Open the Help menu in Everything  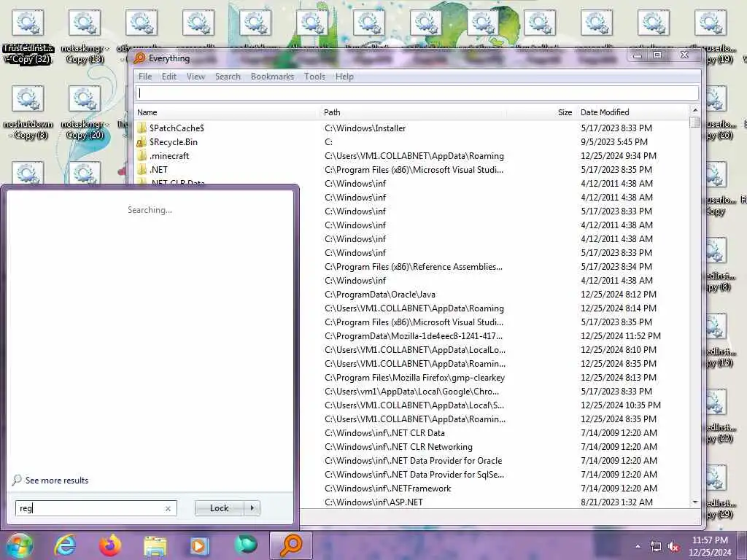pyautogui.click(x=344, y=77)
